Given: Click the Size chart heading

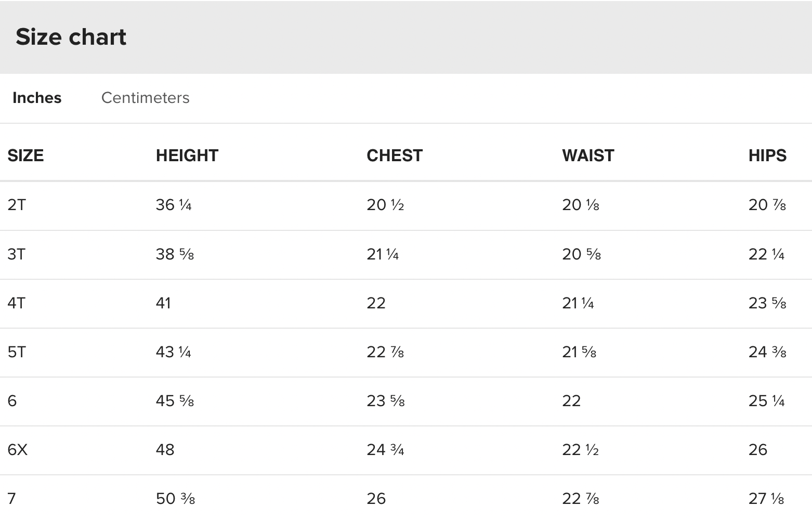Looking at the screenshot, I should click(x=71, y=37).
